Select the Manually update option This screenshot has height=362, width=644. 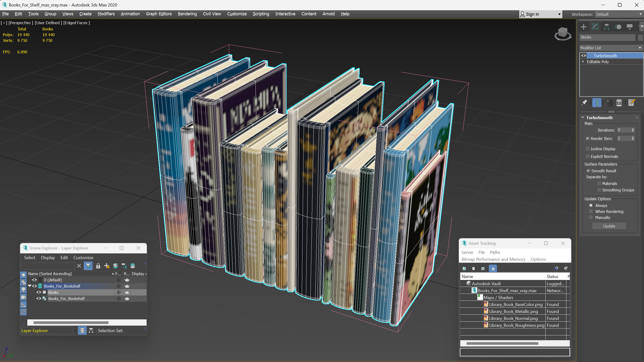point(591,217)
